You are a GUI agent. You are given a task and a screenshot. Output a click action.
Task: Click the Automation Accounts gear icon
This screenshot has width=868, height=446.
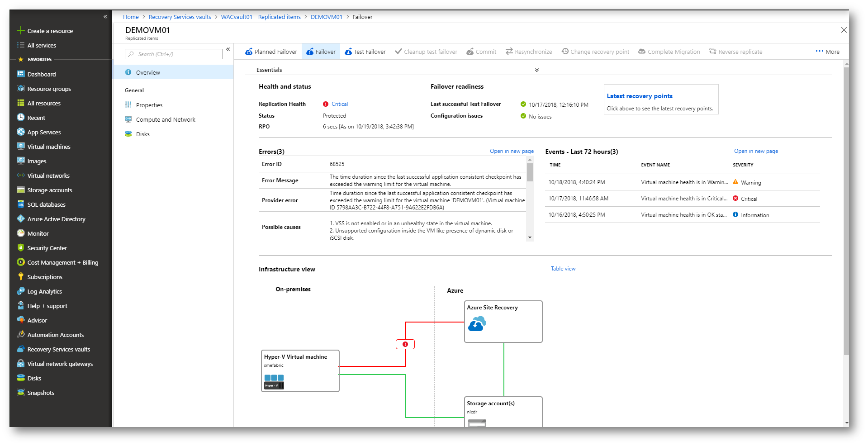tap(20, 335)
